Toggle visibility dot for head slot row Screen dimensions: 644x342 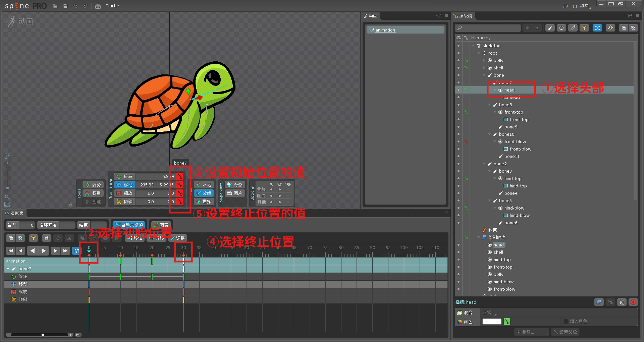tap(459, 90)
